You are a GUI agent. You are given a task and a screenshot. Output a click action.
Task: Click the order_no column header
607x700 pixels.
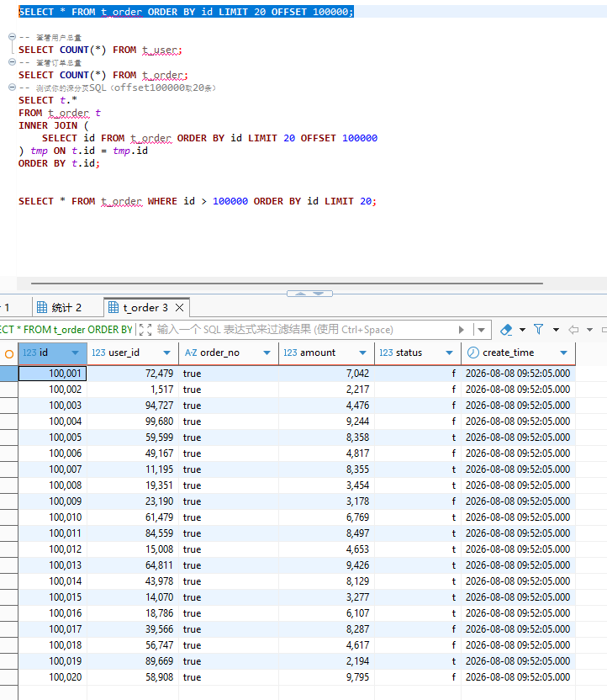229,353
